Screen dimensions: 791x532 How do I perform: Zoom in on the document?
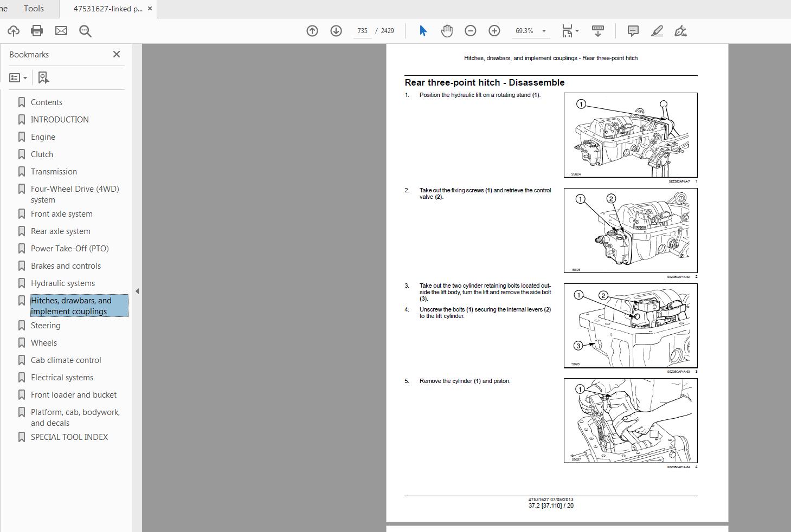(494, 31)
